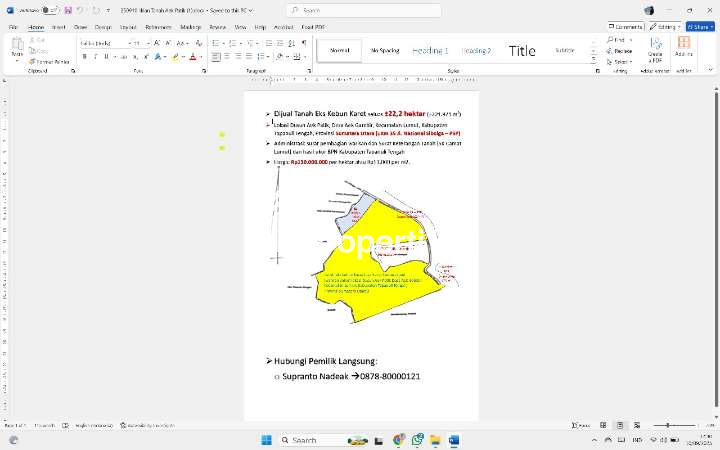The image size is (720, 450).
Task: Click the land map image in document
Action: (366, 248)
